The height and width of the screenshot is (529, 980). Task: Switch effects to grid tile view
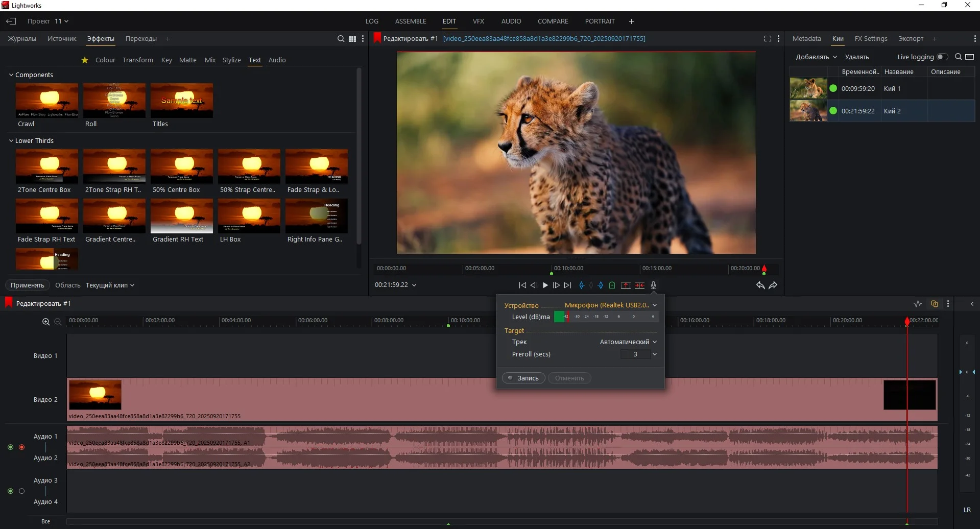[x=352, y=39]
